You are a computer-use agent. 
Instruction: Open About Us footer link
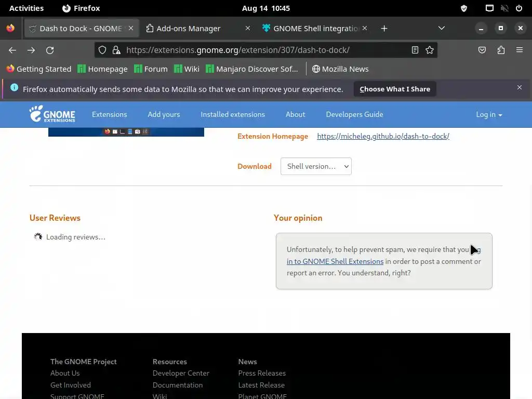(65, 373)
